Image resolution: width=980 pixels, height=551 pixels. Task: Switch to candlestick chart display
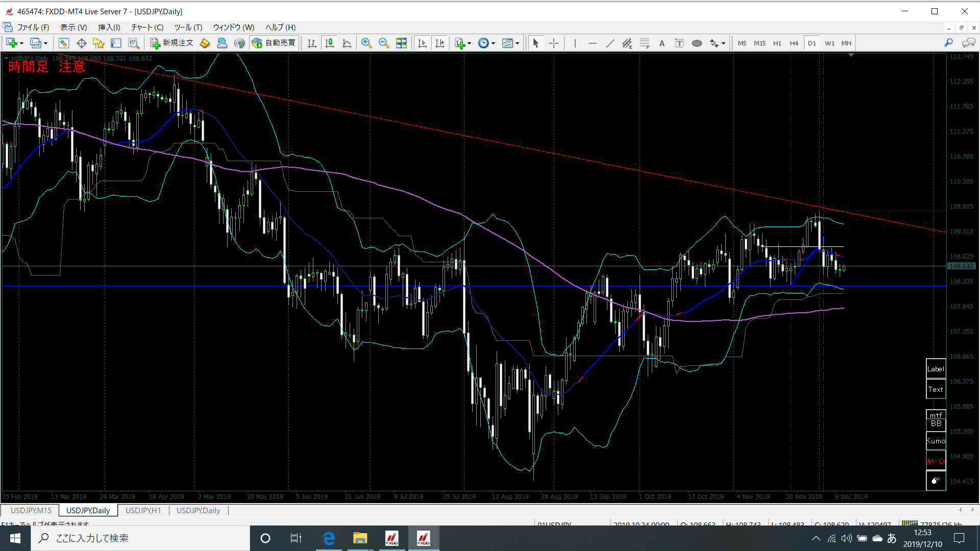(329, 43)
